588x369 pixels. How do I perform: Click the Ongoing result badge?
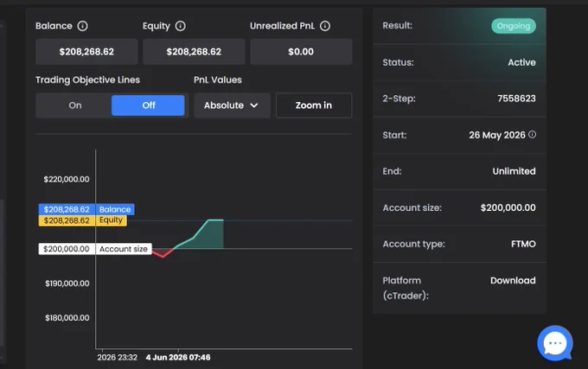[x=514, y=26]
